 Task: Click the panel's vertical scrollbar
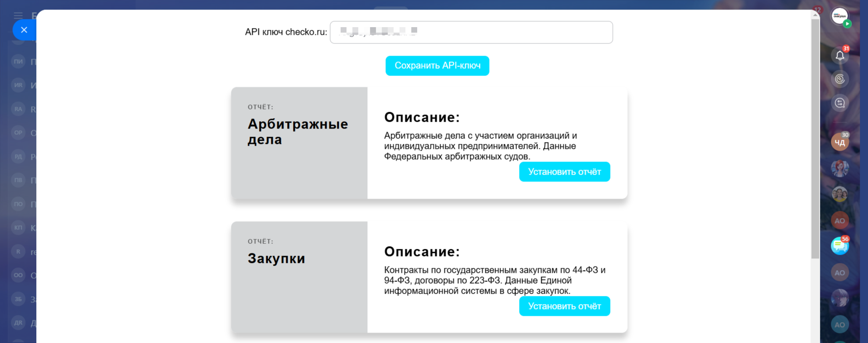pyautogui.click(x=815, y=136)
